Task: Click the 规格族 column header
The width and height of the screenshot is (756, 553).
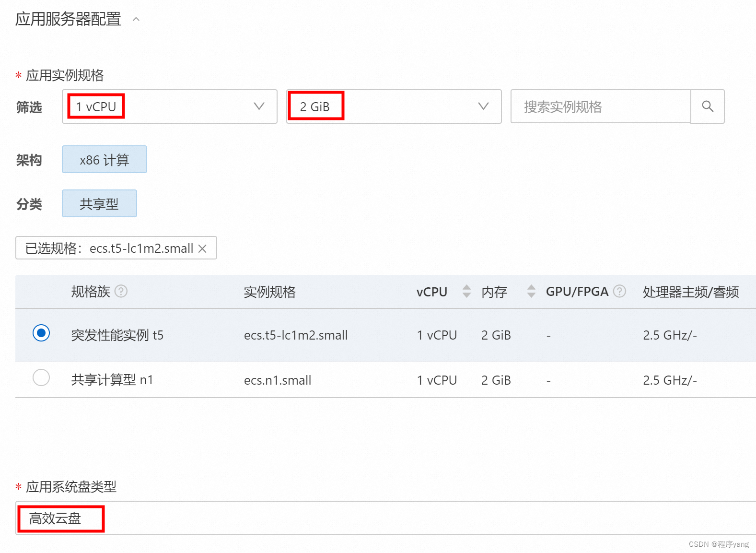Action: click(x=91, y=292)
